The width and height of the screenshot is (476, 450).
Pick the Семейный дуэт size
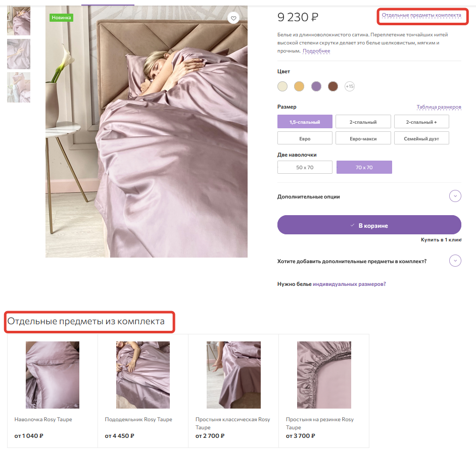[x=421, y=138]
